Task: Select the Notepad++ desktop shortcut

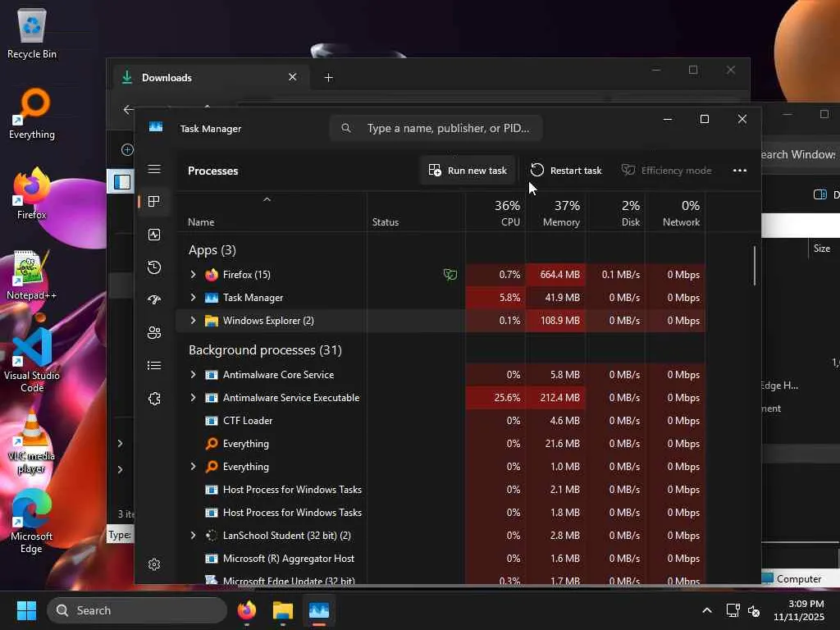Action: 32,274
